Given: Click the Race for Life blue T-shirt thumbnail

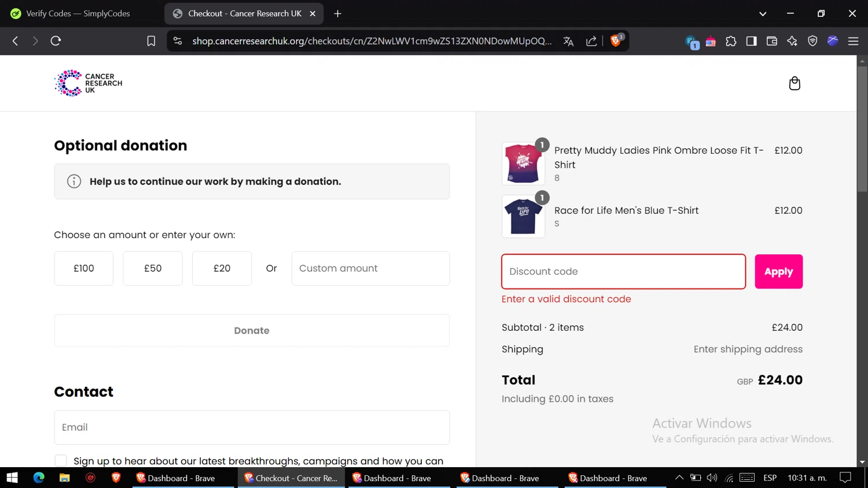Looking at the screenshot, I should click(523, 216).
